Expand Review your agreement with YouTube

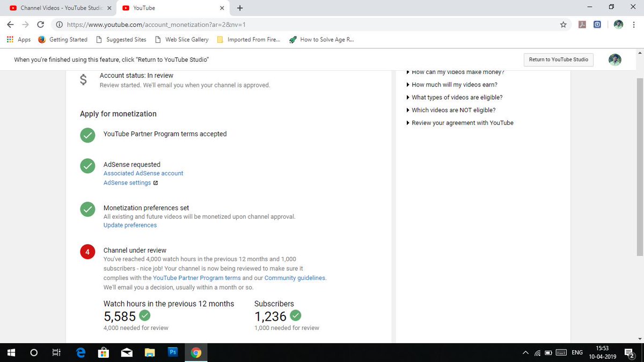460,123
